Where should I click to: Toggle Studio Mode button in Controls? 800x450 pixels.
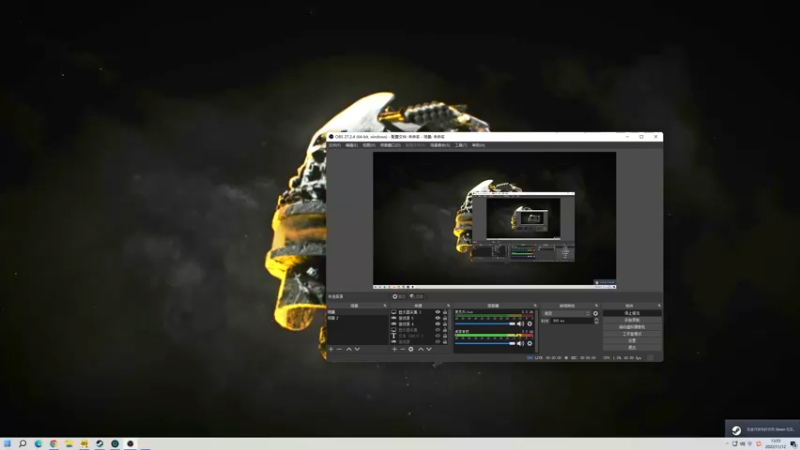coord(632,334)
